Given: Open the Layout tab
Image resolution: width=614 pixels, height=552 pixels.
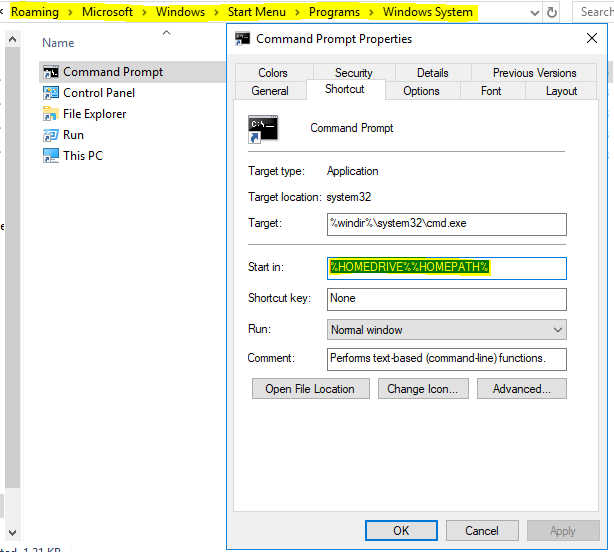Looking at the screenshot, I should [x=561, y=91].
